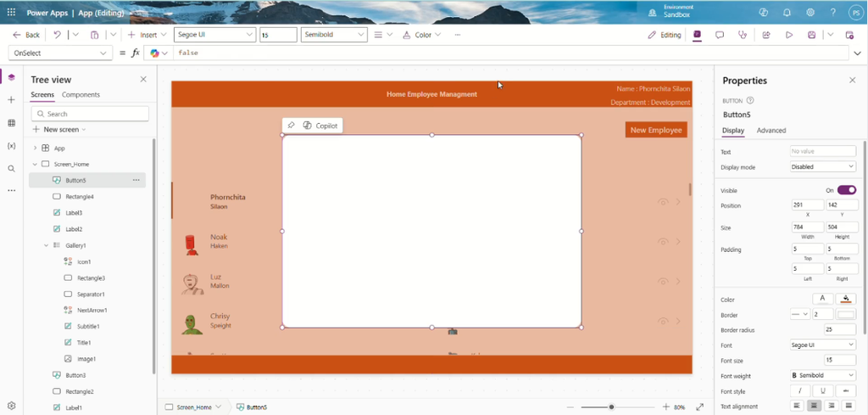This screenshot has width=868, height=415.
Task: Open the OnSelect property dropdown
Action: pos(60,53)
